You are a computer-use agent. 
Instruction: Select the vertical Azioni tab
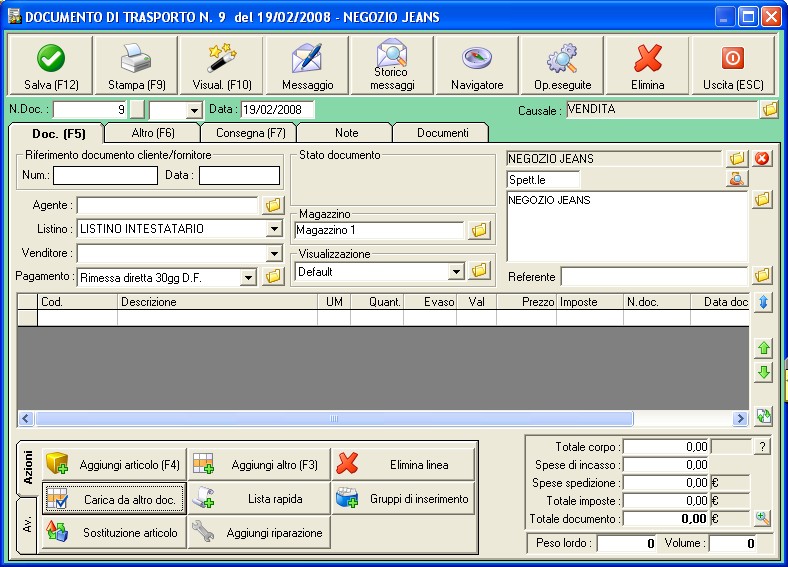pos(28,468)
